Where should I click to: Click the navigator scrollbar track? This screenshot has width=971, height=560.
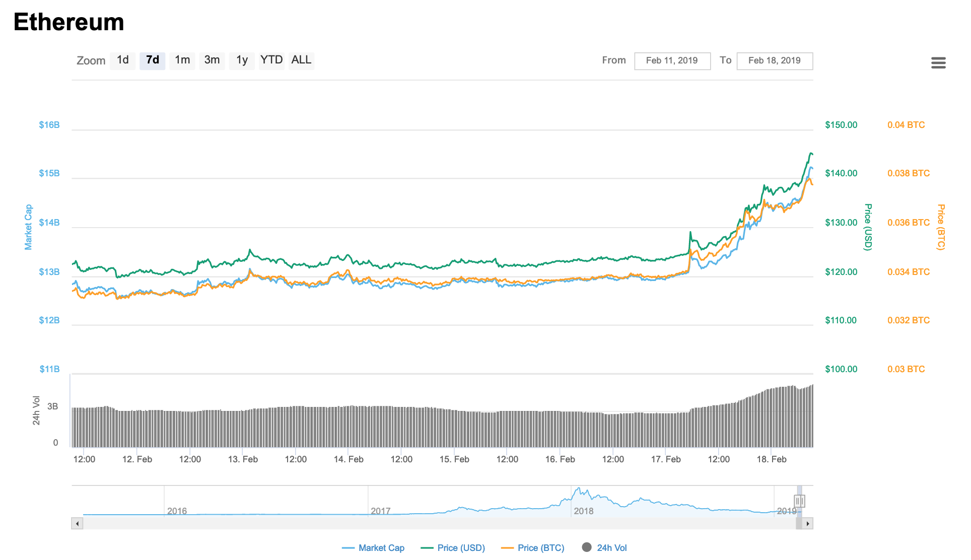click(433, 524)
